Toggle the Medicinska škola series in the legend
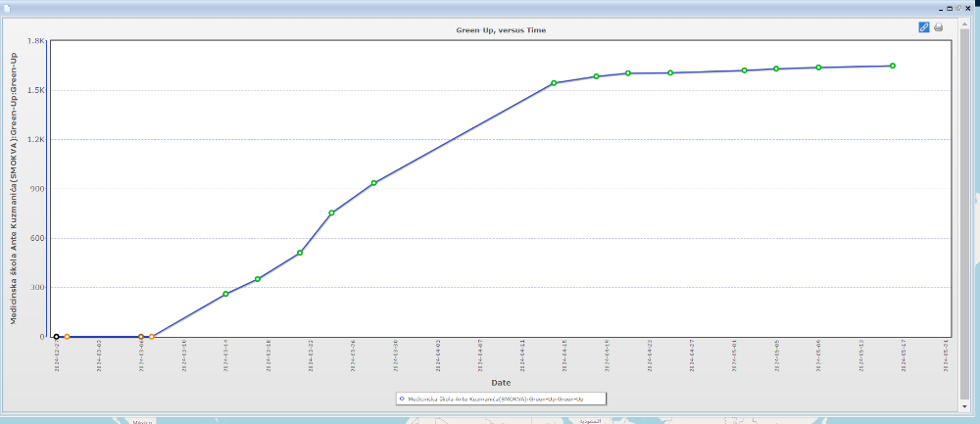The height and width of the screenshot is (424, 980). point(490,399)
